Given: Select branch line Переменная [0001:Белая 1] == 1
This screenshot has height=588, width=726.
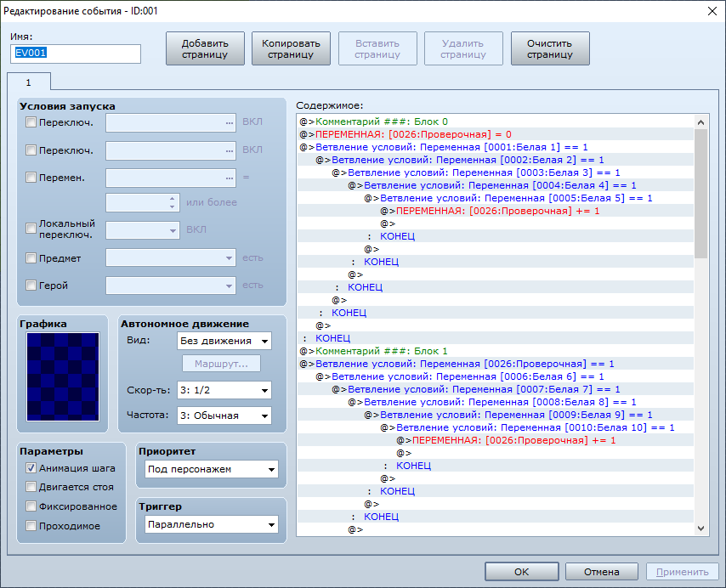Looking at the screenshot, I should coord(496,147).
